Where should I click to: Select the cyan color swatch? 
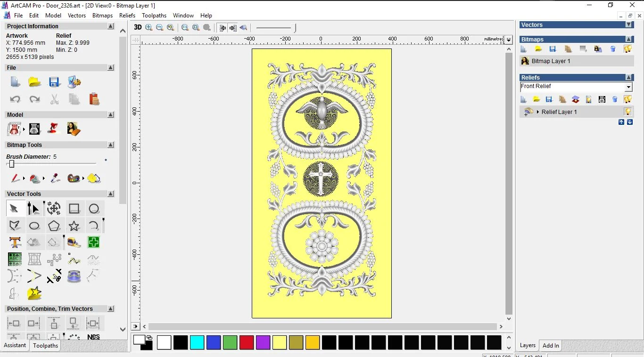[x=197, y=342]
